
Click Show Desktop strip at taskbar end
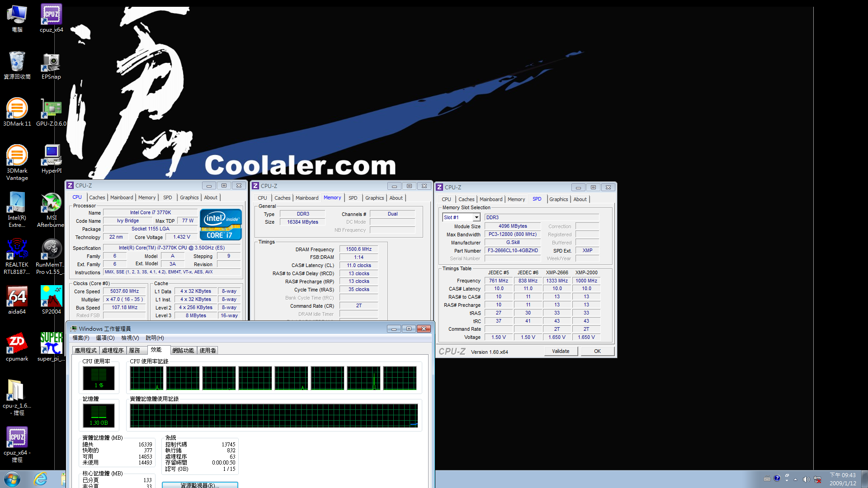[x=864, y=479]
